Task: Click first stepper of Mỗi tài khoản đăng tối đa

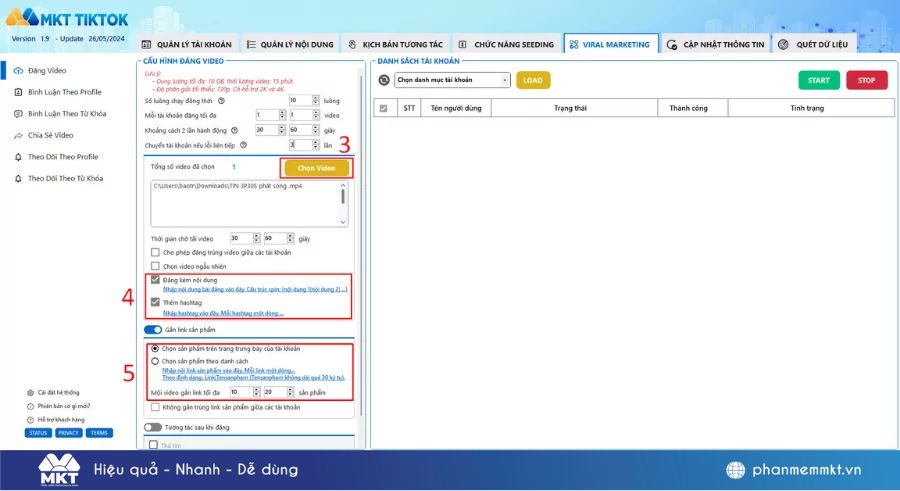Action: pyautogui.click(x=282, y=115)
